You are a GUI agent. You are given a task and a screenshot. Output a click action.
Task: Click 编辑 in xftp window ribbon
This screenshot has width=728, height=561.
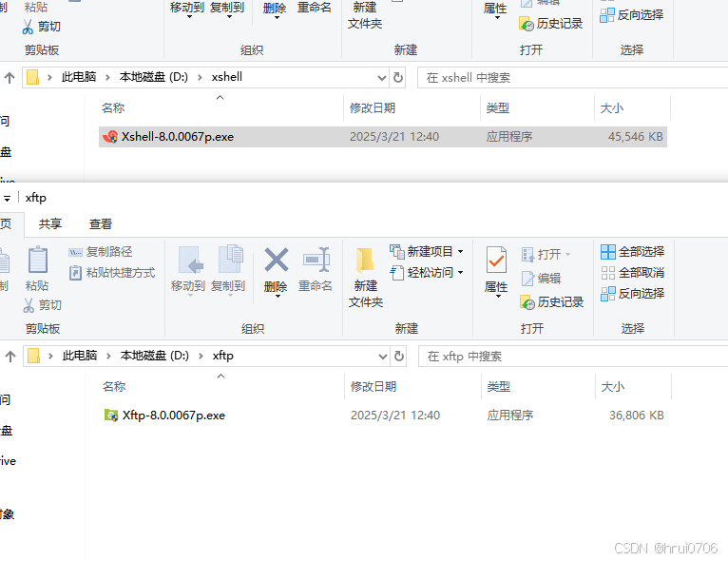click(x=542, y=279)
